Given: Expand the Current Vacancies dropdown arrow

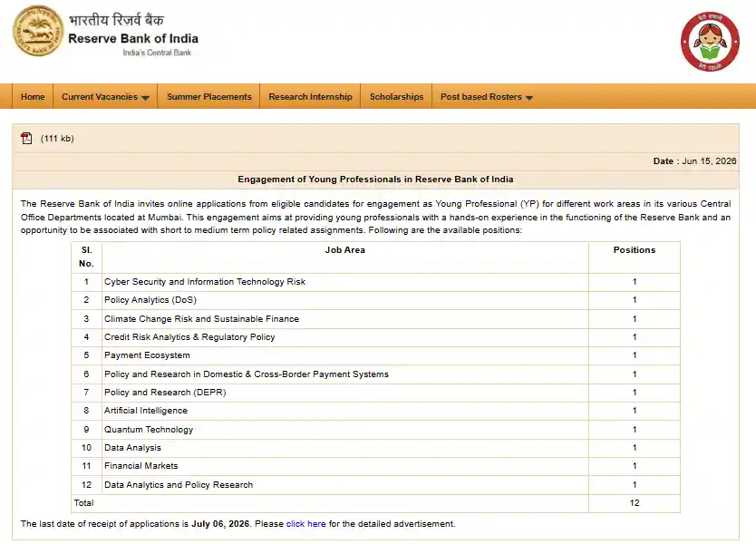Looking at the screenshot, I should click(146, 97).
